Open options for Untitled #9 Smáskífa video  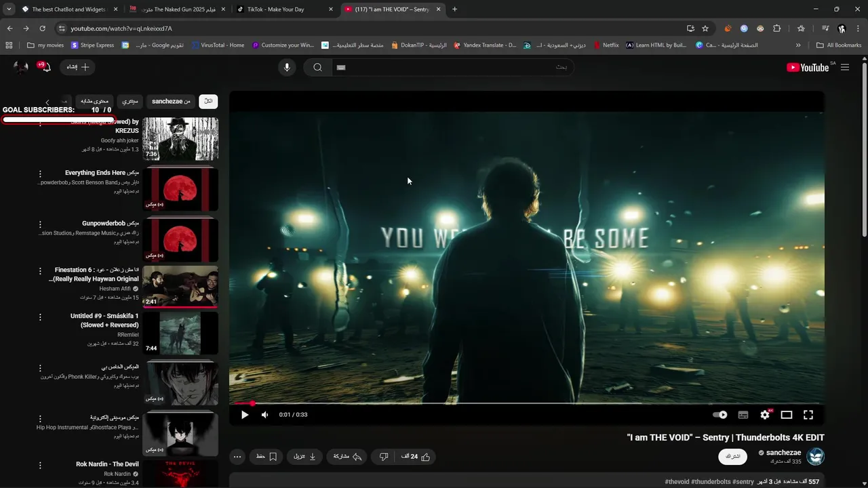pyautogui.click(x=40, y=317)
